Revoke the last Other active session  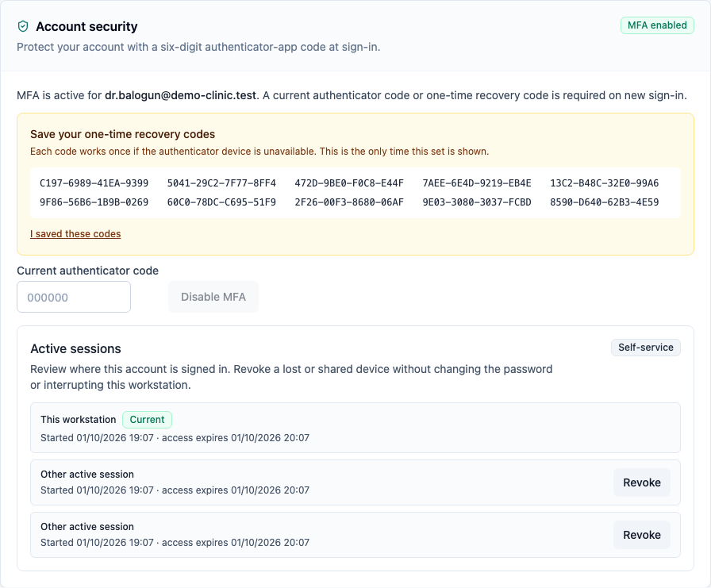point(642,535)
